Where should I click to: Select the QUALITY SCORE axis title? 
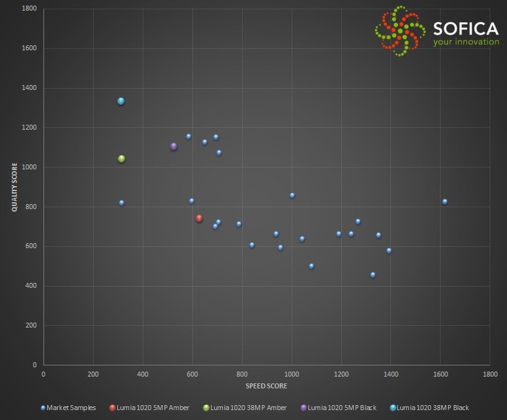tap(14, 187)
